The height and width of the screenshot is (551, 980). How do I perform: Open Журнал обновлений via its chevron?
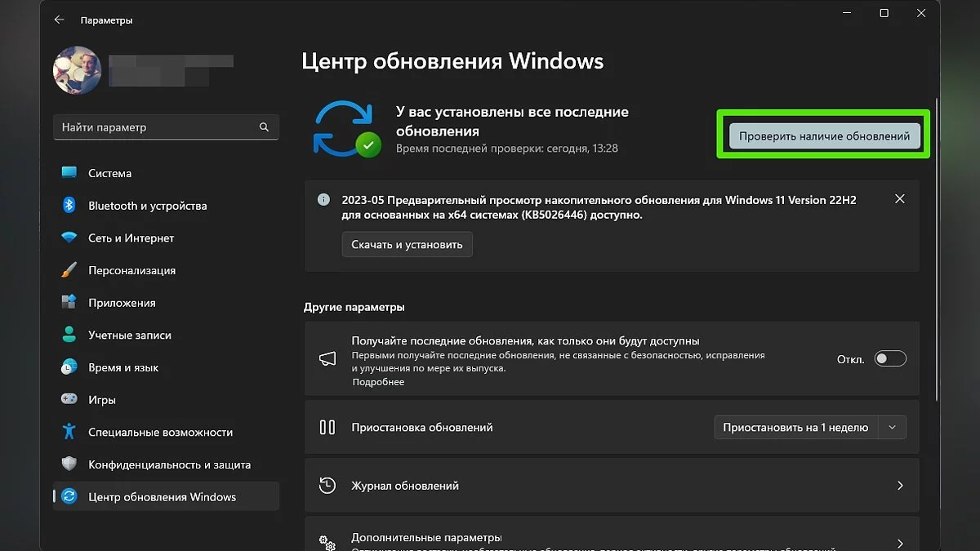900,486
